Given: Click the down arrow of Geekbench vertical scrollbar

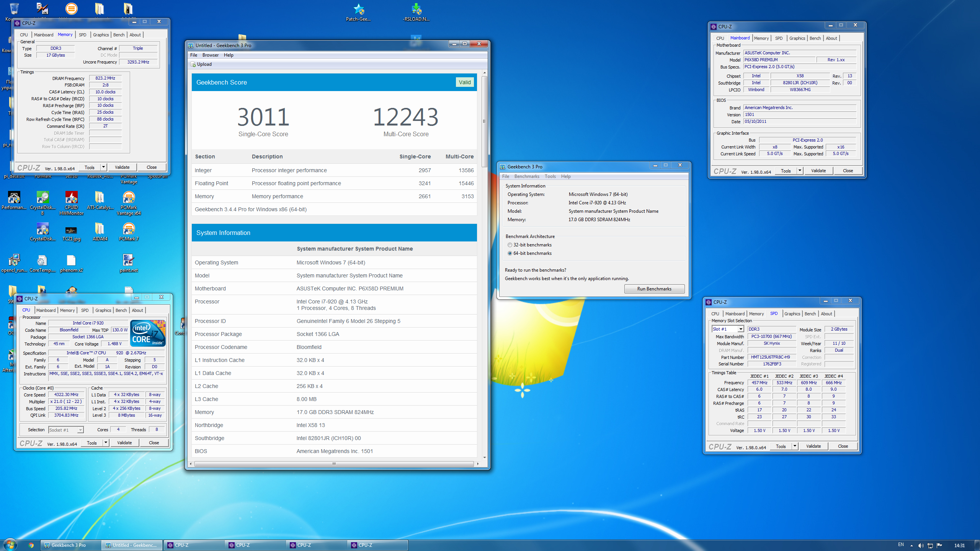Looking at the screenshot, I should 484,457.
